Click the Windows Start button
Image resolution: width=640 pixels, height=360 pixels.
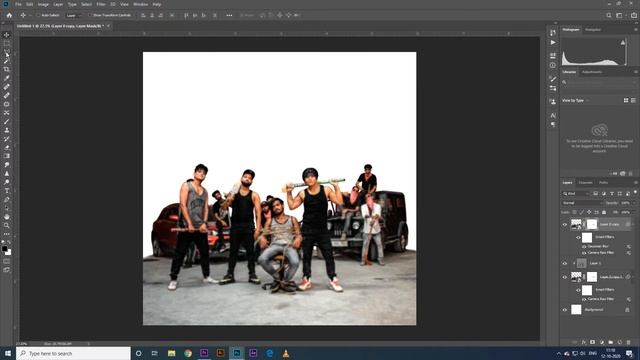tap(8, 353)
